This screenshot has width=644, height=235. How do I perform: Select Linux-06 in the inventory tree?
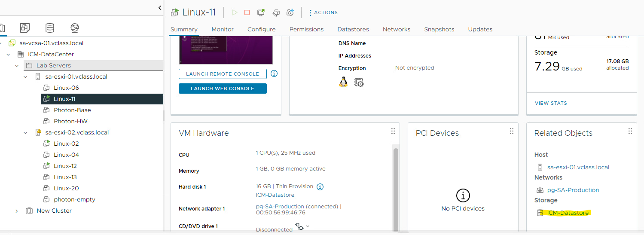pos(66,88)
